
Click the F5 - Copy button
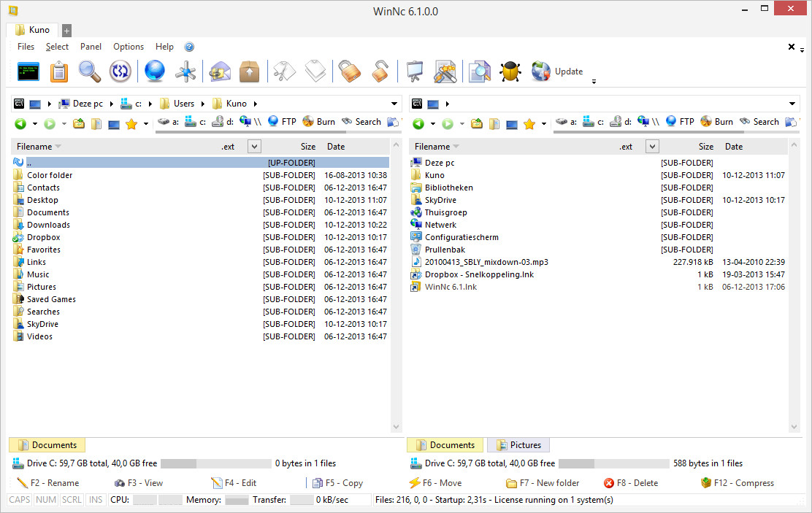click(337, 483)
